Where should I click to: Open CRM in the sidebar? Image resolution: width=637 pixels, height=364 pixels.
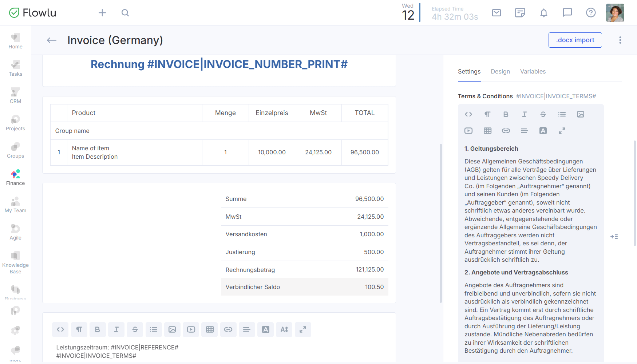click(x=15, y=96)
